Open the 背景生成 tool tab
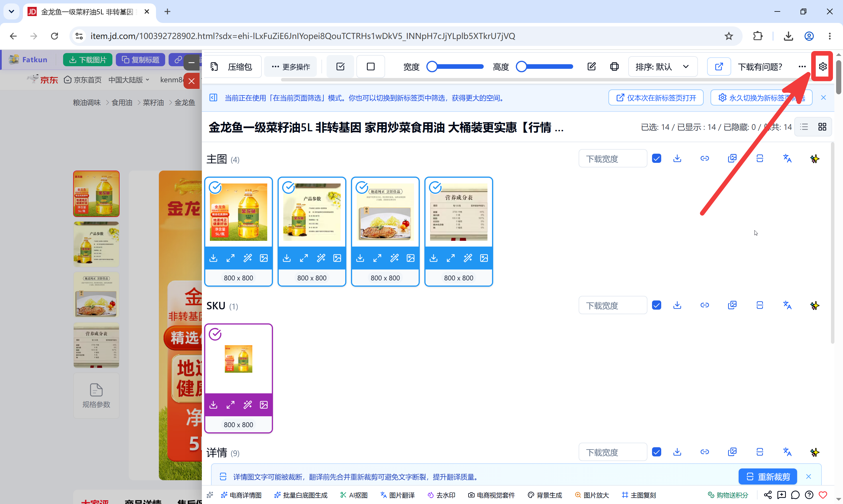The image size is (843, 504). 545,495
